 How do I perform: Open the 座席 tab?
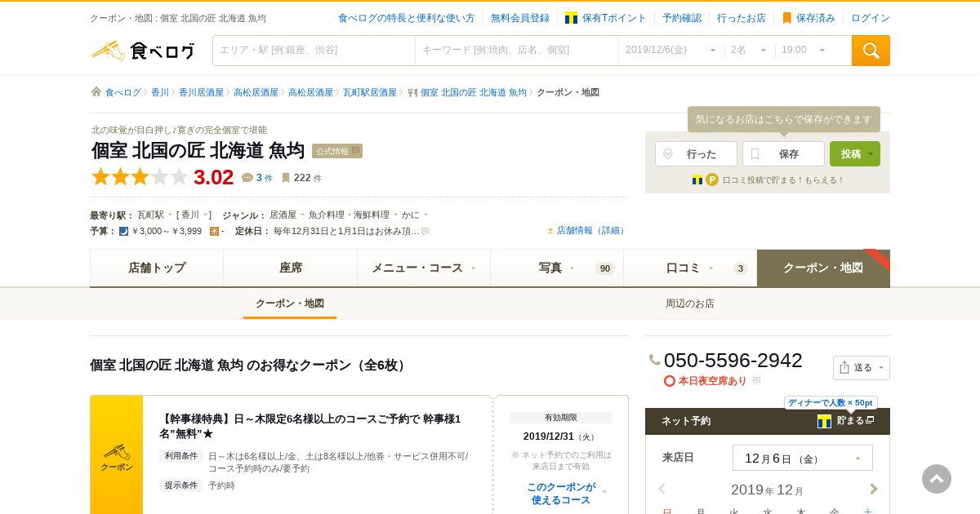click(290, 268)
